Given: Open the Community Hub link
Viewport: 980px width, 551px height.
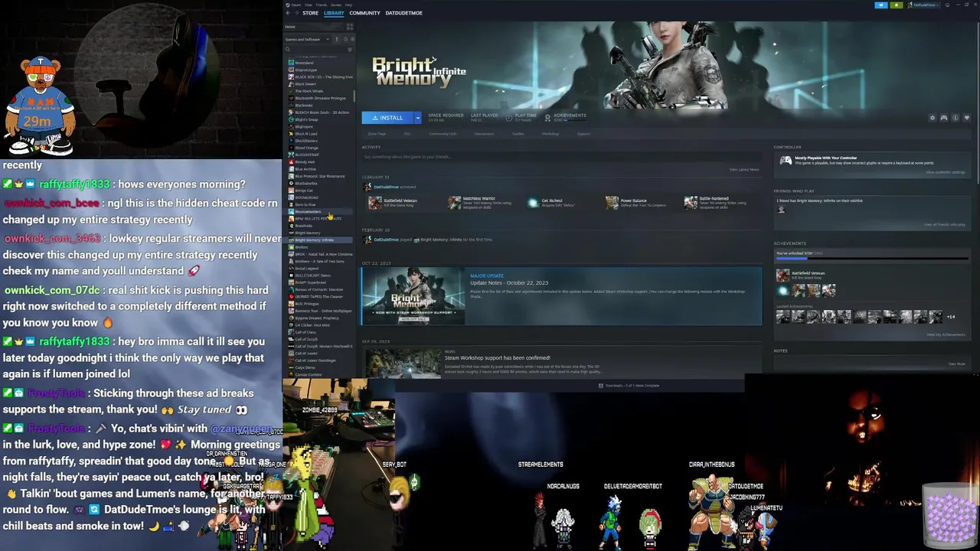Looking at the screenshot, I should [443, 134].
